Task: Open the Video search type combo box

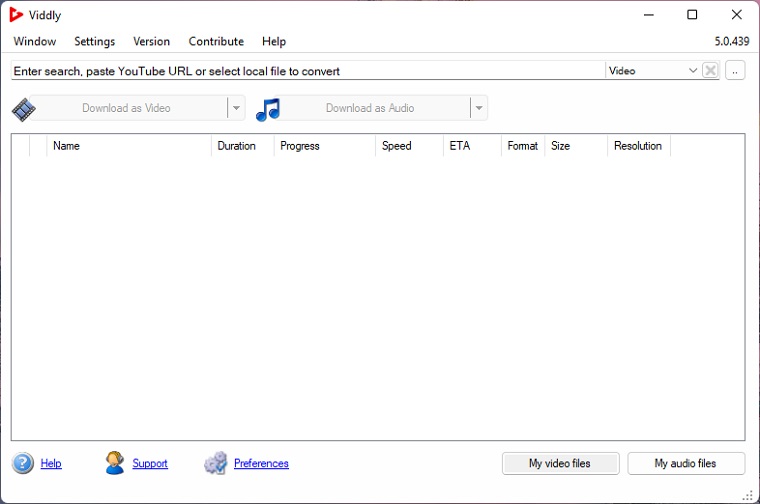Action: click(x=652, y=71)
